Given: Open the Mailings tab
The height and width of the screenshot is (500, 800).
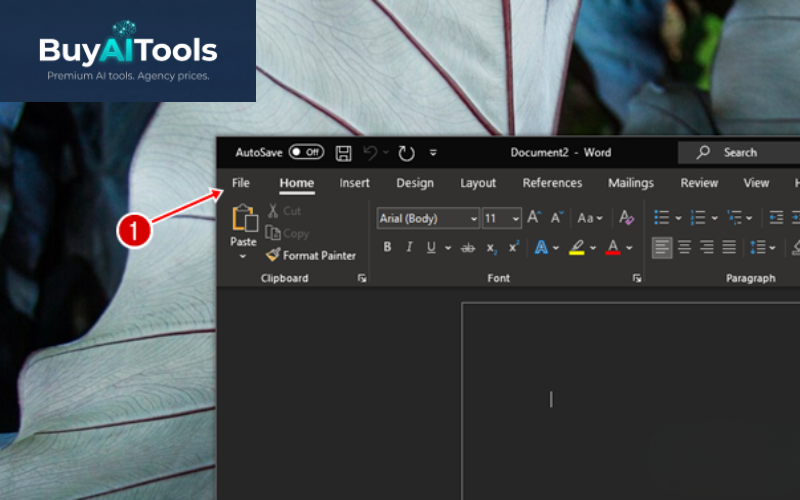Looking at the screenshot, I should pyautogui.click(x=631, y=183).
